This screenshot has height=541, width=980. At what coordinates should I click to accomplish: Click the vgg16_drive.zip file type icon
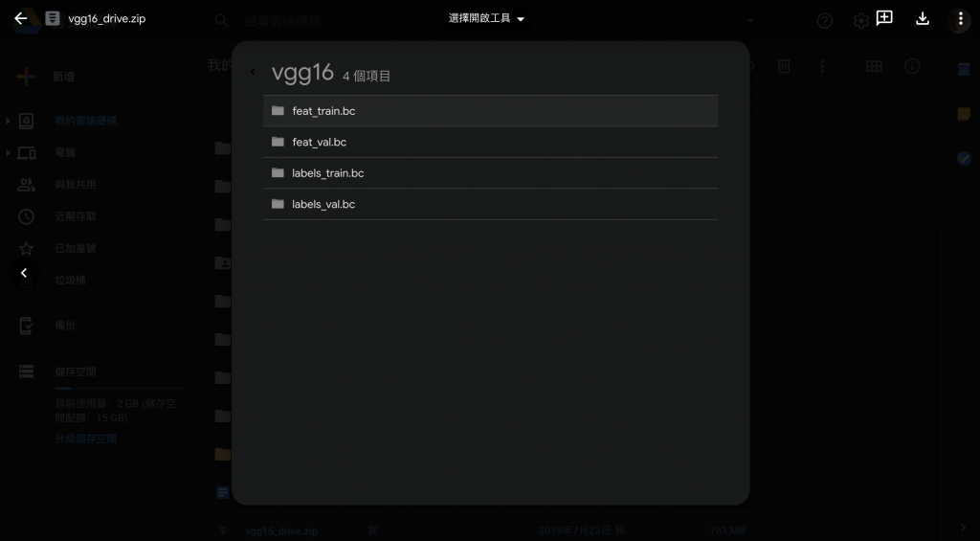[54, 19]
